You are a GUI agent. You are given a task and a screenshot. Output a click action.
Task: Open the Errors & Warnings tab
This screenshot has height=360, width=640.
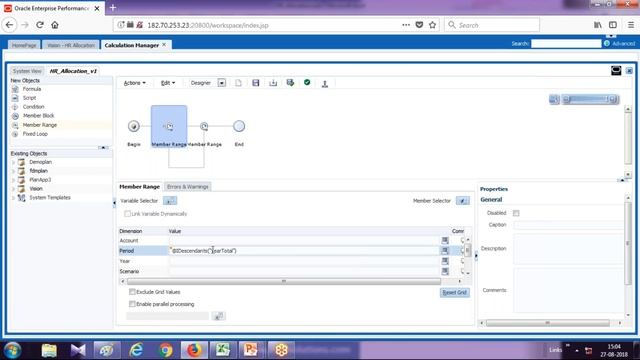[x=188, y=187]
